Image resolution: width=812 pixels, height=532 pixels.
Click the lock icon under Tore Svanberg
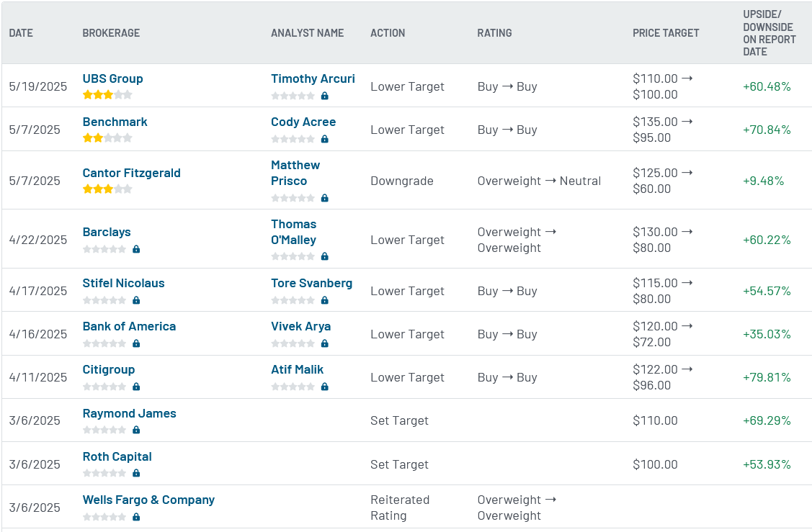click(325, 300)
